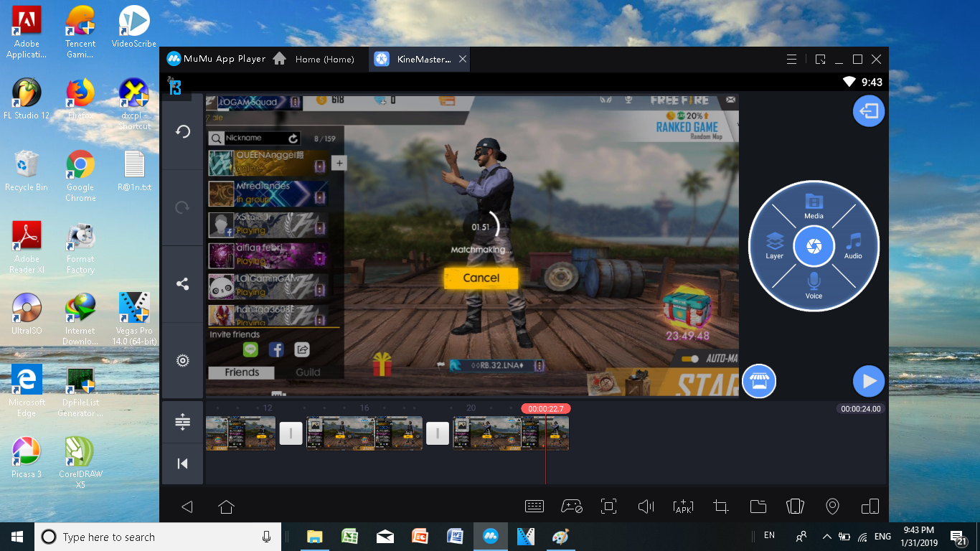Click the Cortana microphone icon
This screenshot has width=980, height=551.
coord(266,537)
